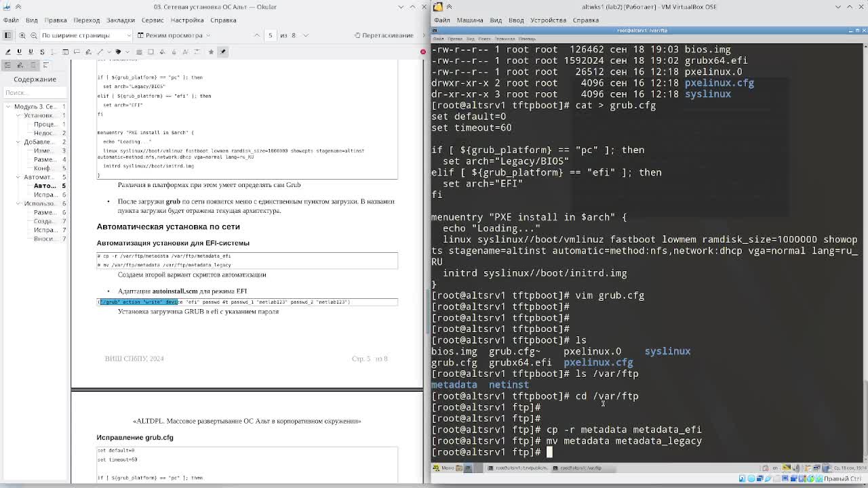868x488 pixels.
Task: Collapse the 'Добавле...' tree node
Action: 18,142
